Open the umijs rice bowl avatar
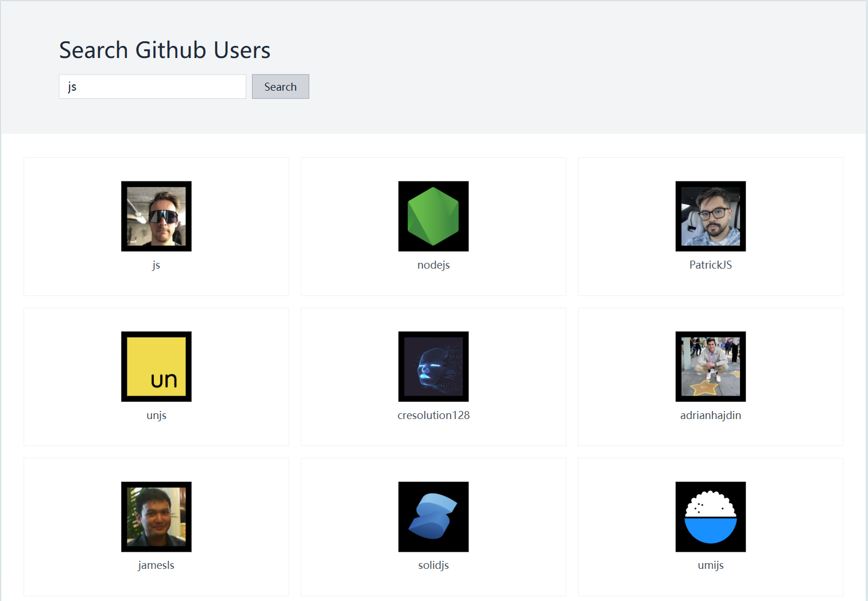The image size is (868, 601). tap(711, 517)
